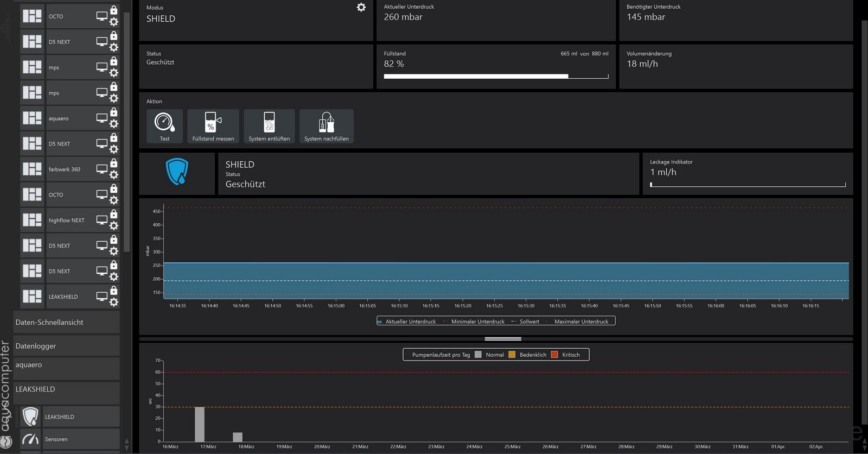The width and height of the screenshot is (868, 454).
Task: Toggle lock on LEAKSHIELD overview page
Action: click(114, 291)
